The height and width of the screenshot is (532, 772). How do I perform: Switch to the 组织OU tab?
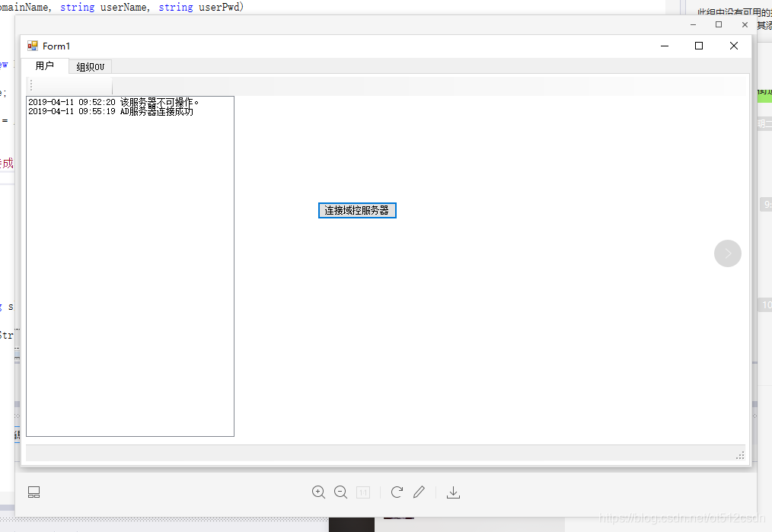click(91, 66)
